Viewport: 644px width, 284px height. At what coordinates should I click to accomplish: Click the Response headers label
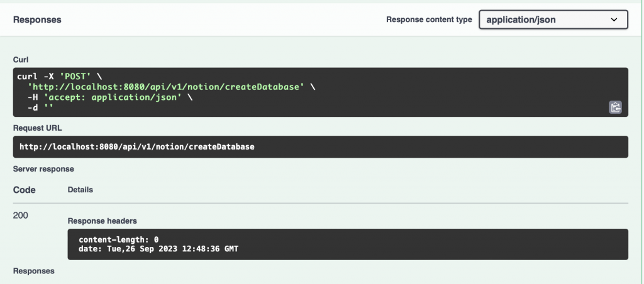coord(103,221)
